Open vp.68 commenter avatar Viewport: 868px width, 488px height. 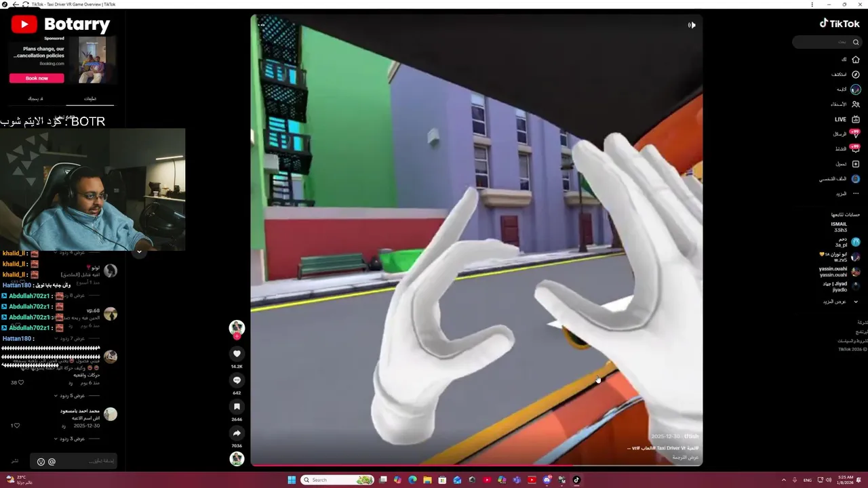110,314
